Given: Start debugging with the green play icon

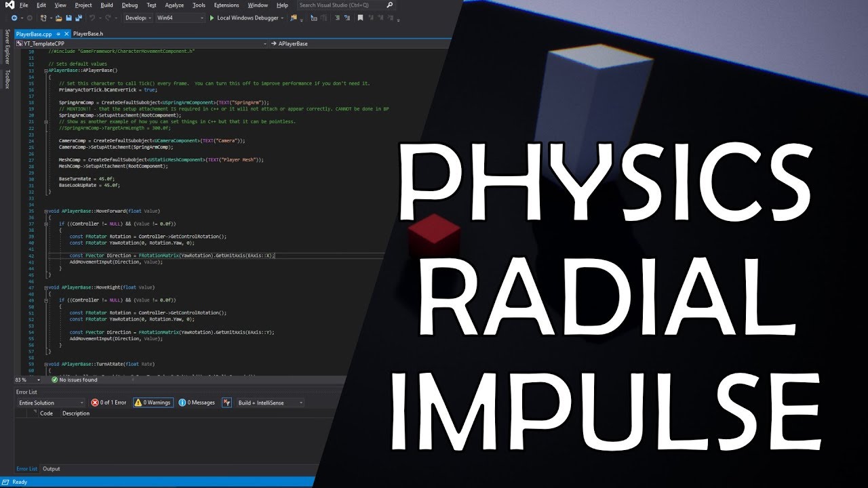Looking at the screenshot, I should point(212,18).
